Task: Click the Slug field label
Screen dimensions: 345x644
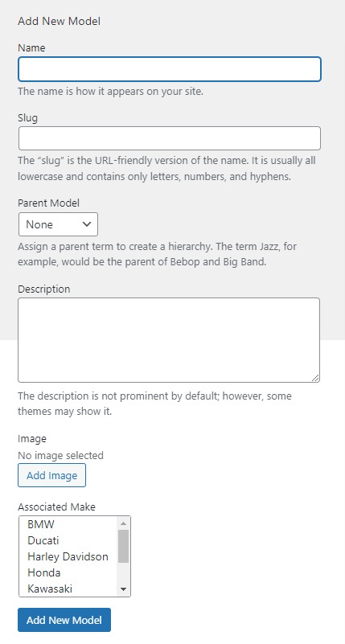Action: pos(28,118)
